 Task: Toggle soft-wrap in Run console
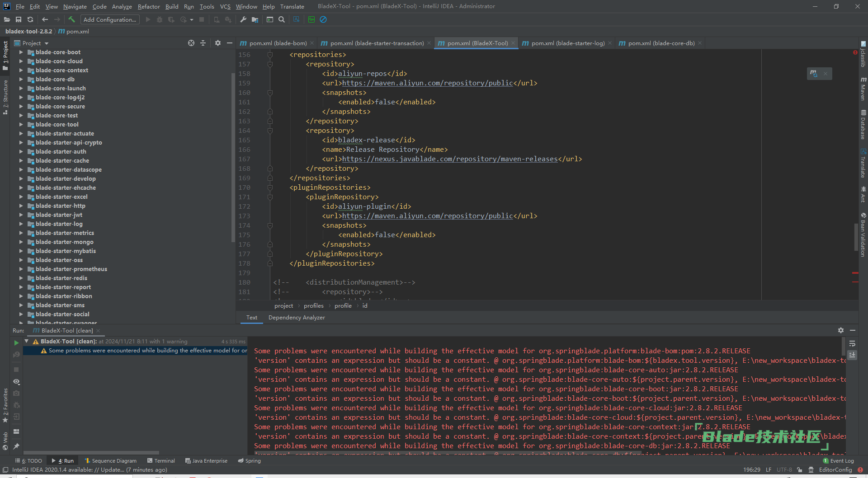[852, 344]
